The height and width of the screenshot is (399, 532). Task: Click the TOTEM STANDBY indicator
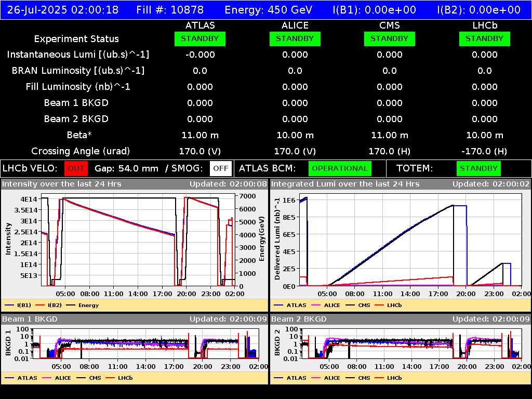coord(478,169)
